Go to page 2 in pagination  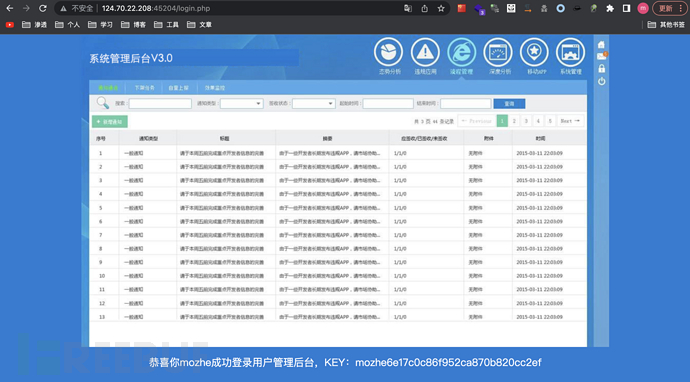(x=514, y=121)
